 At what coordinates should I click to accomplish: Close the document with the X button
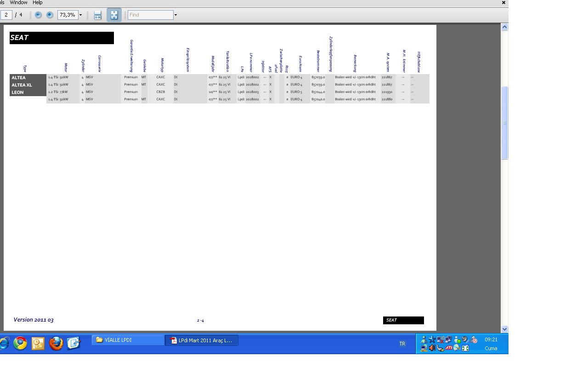point(503,3)
